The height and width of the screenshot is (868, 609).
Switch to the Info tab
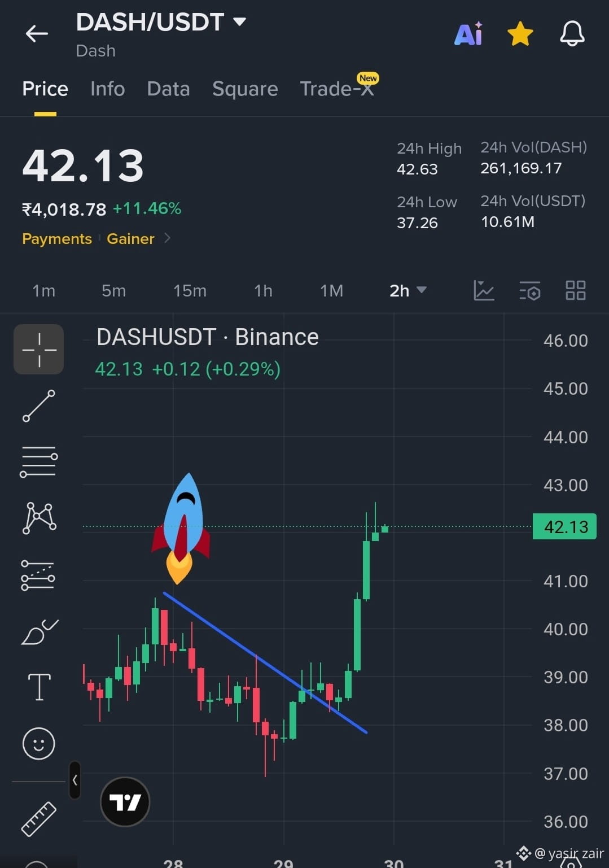107,89
